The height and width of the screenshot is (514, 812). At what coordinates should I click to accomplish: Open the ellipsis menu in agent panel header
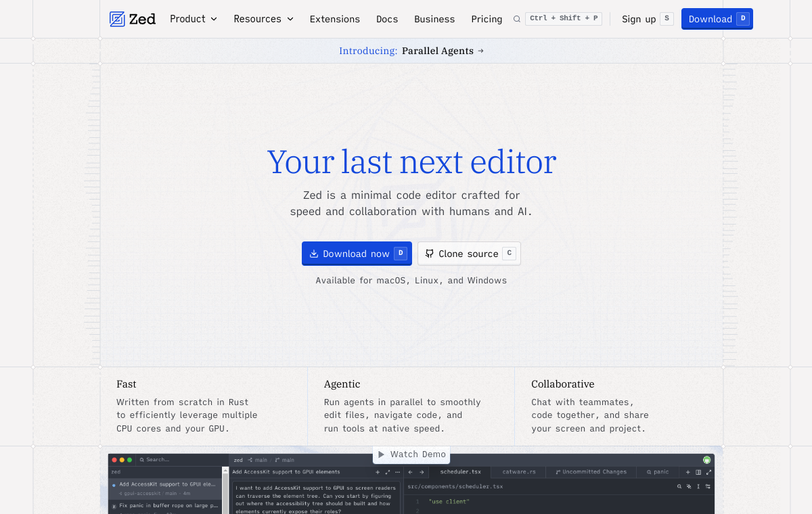pyautogui.click(x=397, y=472)
